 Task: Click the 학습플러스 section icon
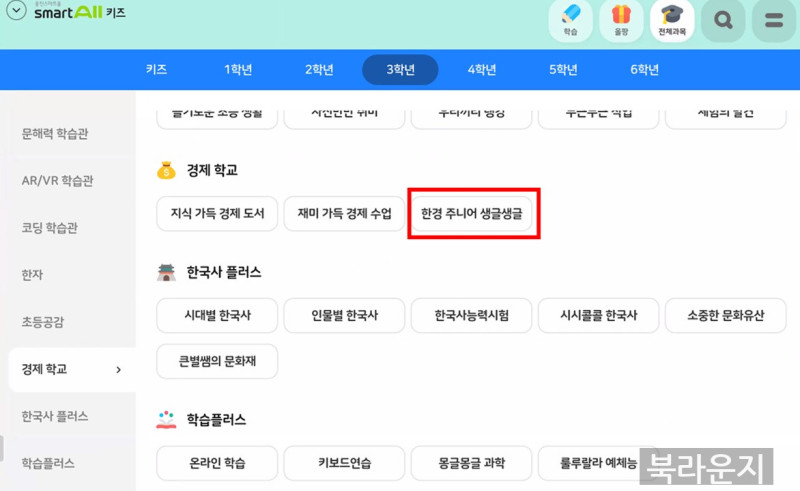tap(166, 420)
